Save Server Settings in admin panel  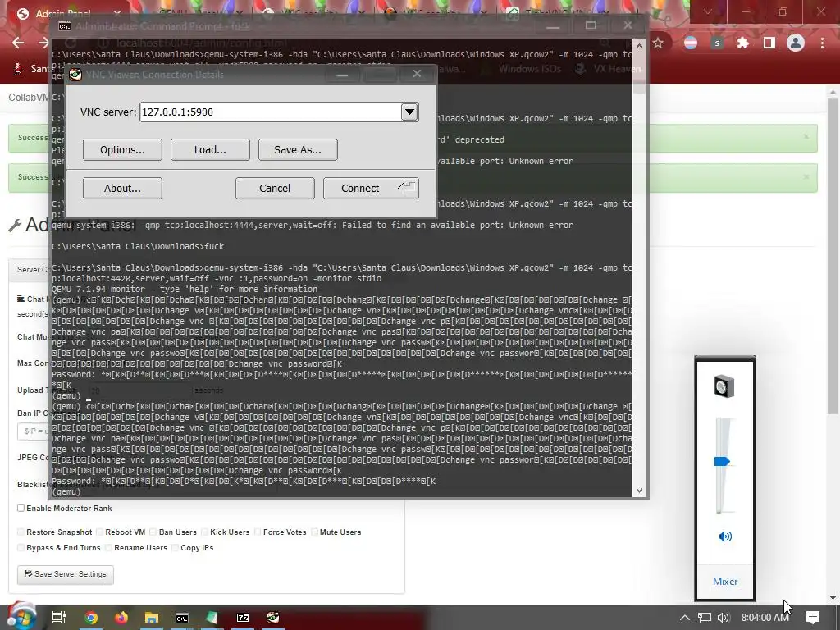coord(66,574)
